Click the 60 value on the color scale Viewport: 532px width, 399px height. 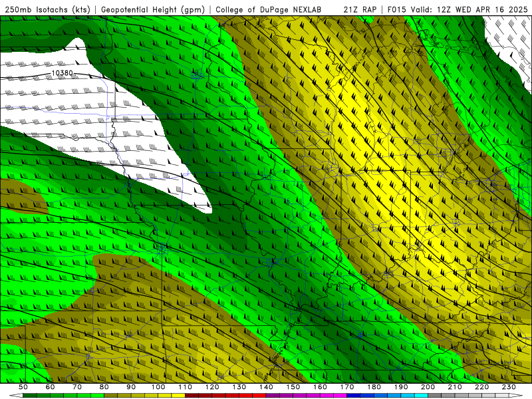(x=51, y=387)
